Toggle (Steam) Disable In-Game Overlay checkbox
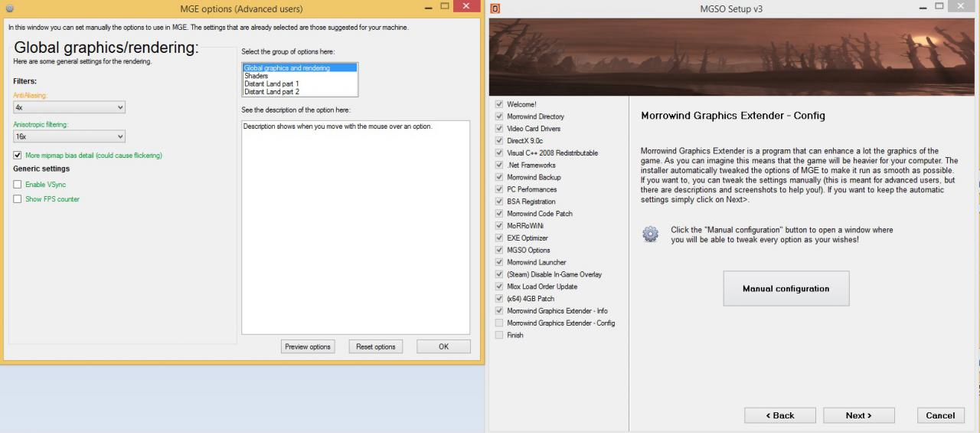 click(499, 274)
